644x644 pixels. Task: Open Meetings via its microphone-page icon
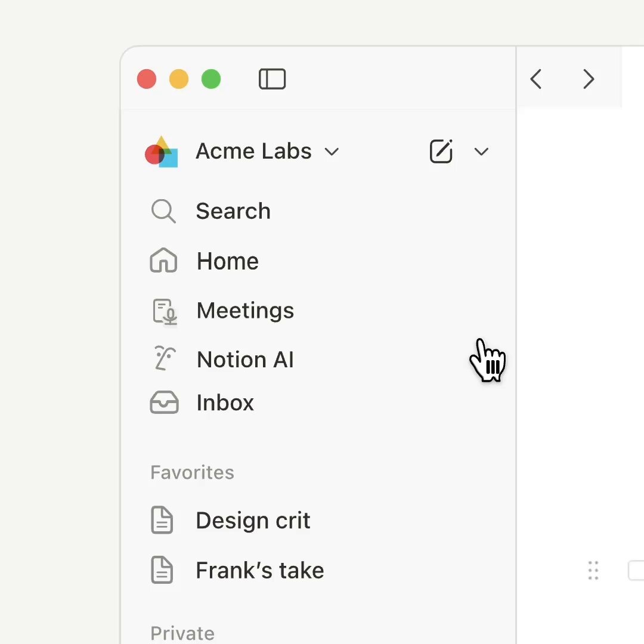pos(163,310)
